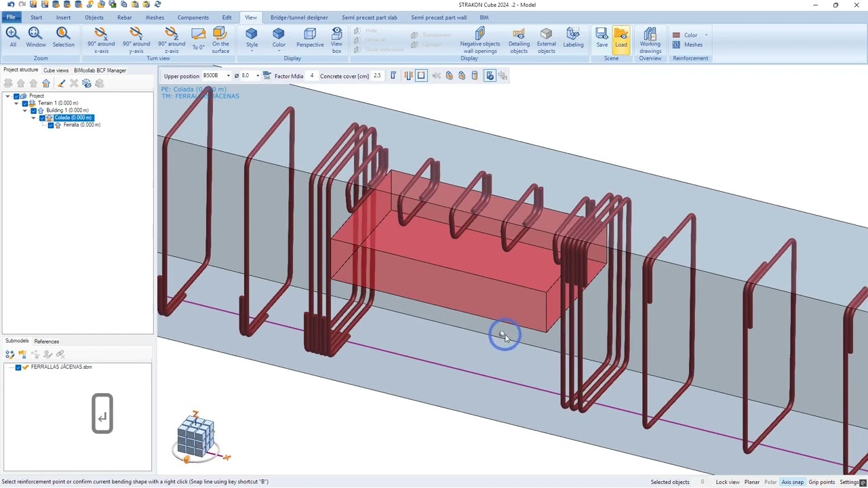868x488 pixels.
Task: Click the refresh icon in quick access toolbar
Action: (x=157, y=5)
